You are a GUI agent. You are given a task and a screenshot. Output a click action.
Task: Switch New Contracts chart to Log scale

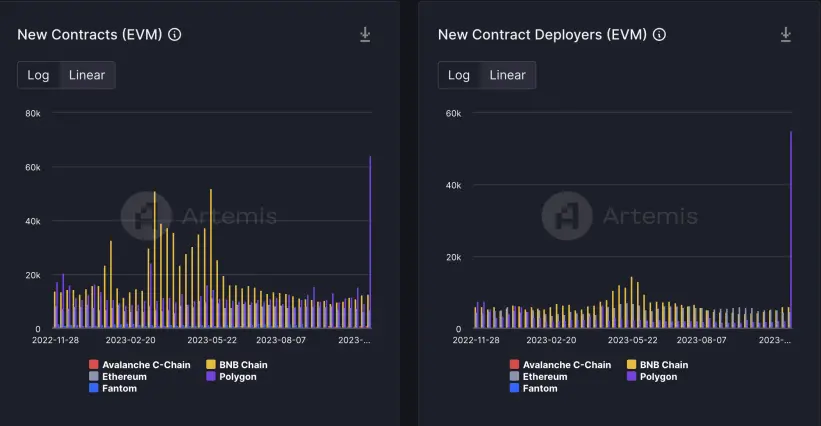click(38, 75)
